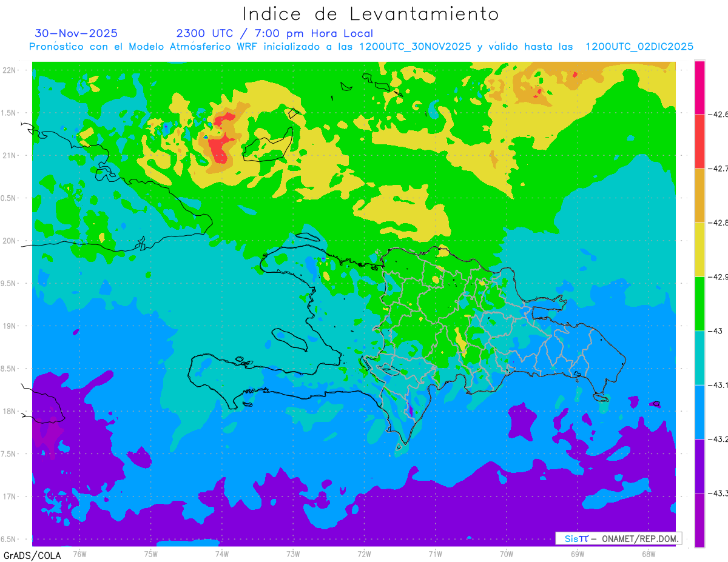The image size is (728, 562).
Task: Click the "69W" longitude label
Action: pos(578,554)
